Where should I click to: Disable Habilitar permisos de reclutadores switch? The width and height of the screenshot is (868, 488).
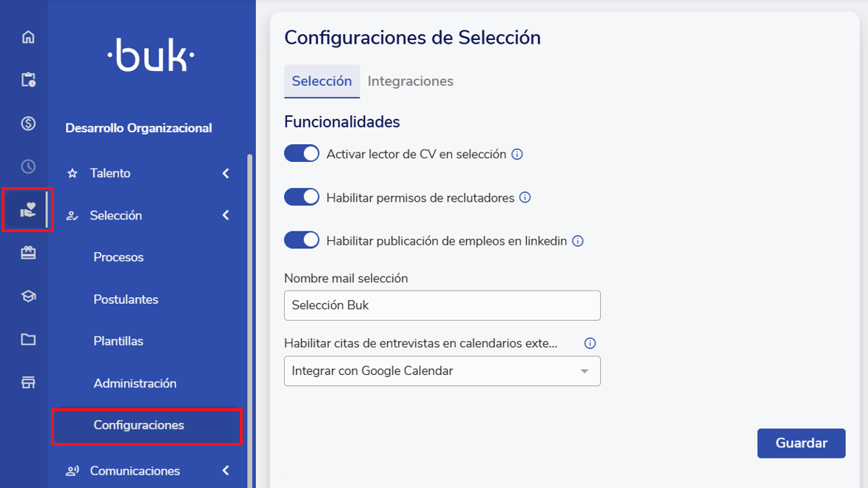pos(302,197)
